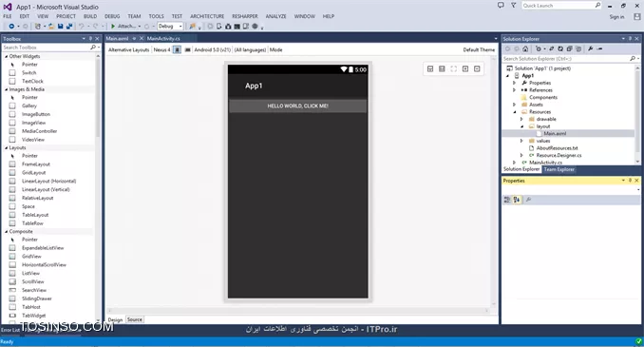This screenshot has width=644, height=347.
Task: Click first designer layout icon in zoom bar
Action: pos(430,68)
